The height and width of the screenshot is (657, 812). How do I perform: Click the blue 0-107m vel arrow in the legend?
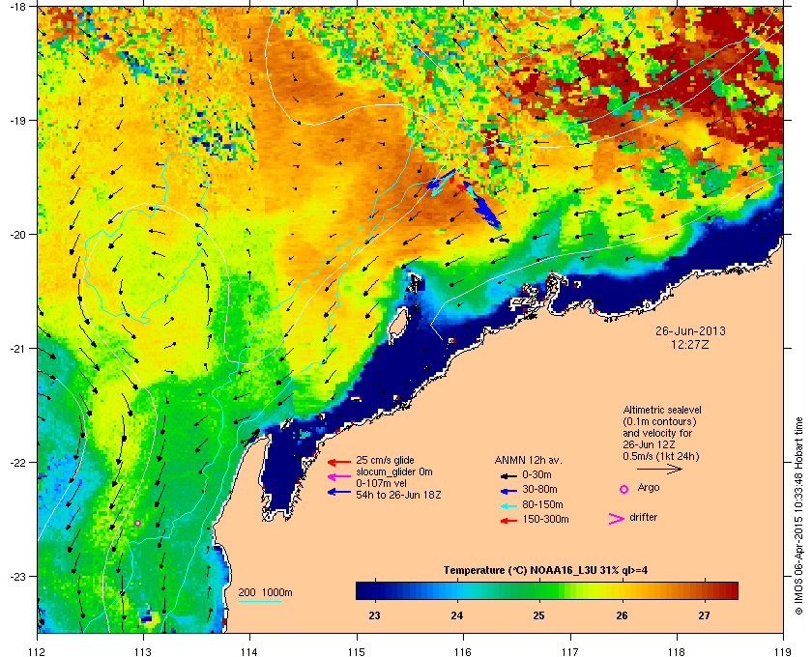pyautogui.click(x=339, y=492)
